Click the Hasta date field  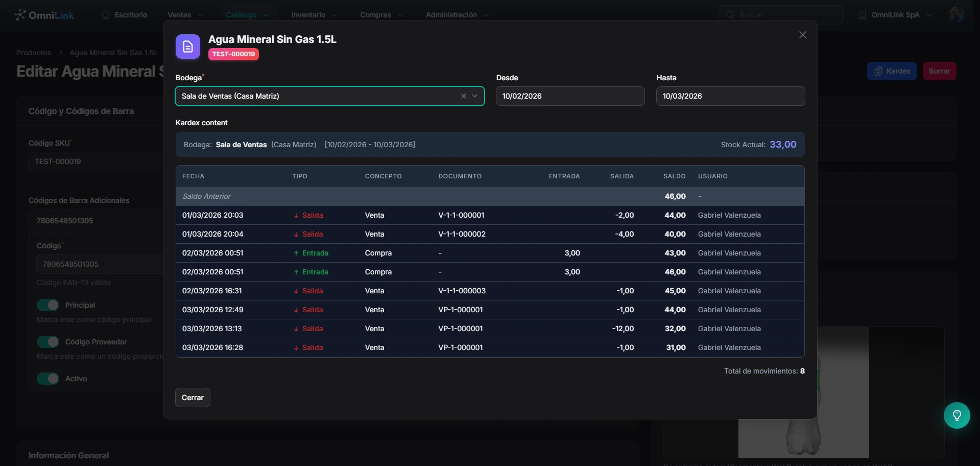(x=731, y=96)
